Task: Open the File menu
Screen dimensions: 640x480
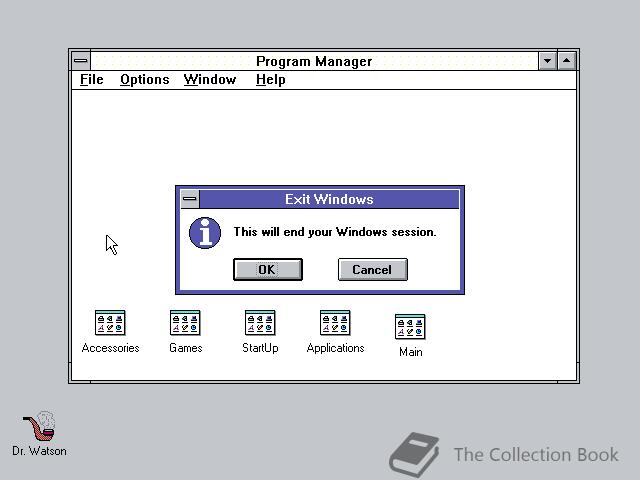Action: click(91, 80)
